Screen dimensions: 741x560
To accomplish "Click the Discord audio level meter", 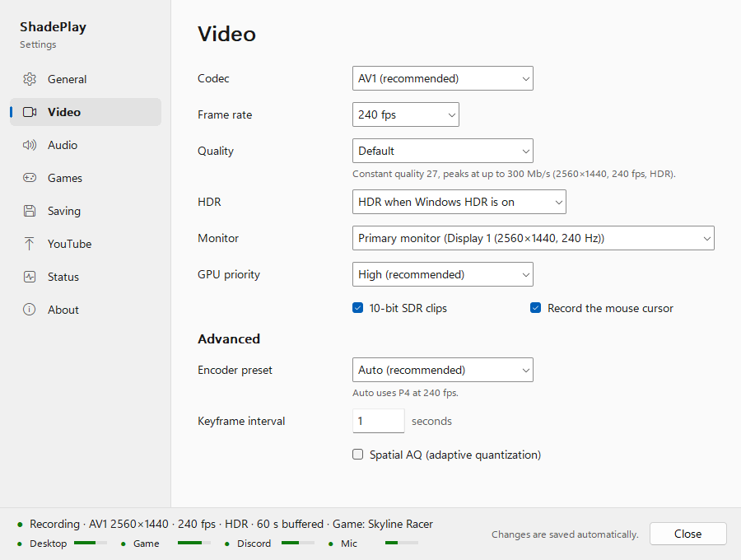I will coord(298,543).
